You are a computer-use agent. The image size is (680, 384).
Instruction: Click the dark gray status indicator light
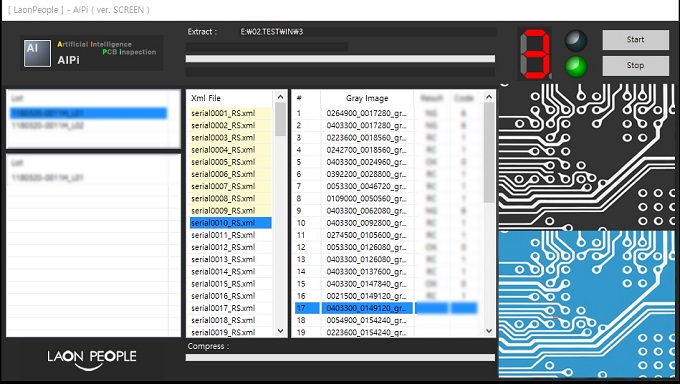pyautogui.click(x=576, y=41)
